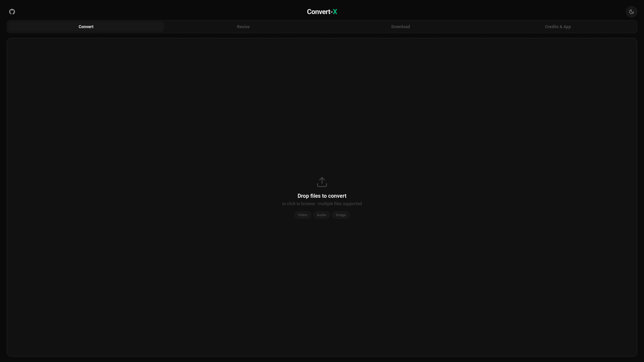
Task: Click the Convert-X title logo
Action: (x=322, y=12)
